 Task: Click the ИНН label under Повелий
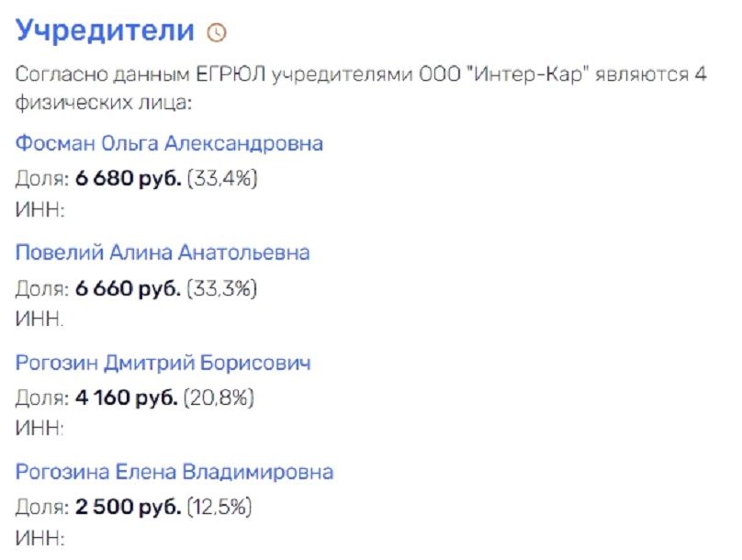(39, 319)
